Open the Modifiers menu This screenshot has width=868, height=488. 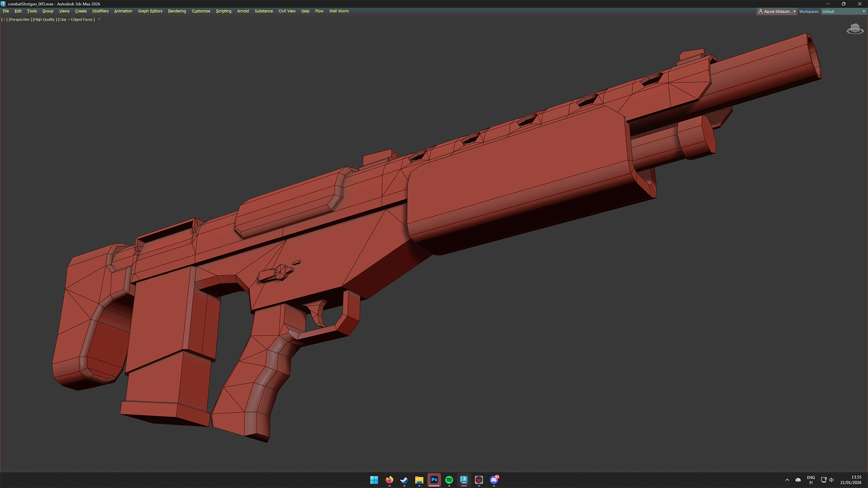[100, 11]
